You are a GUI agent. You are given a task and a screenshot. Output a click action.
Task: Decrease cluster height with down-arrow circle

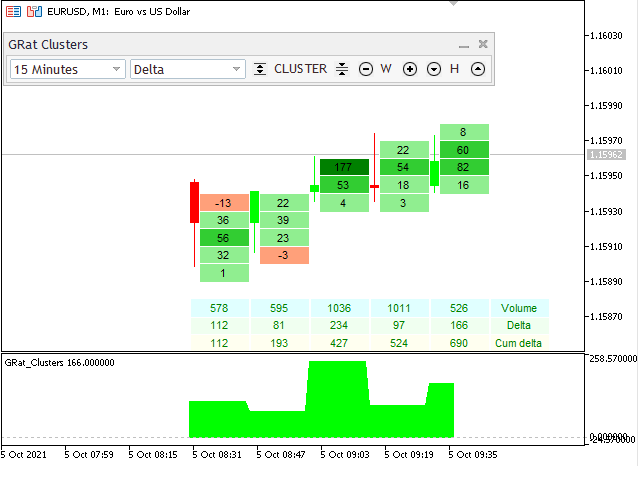click(434, 69)
